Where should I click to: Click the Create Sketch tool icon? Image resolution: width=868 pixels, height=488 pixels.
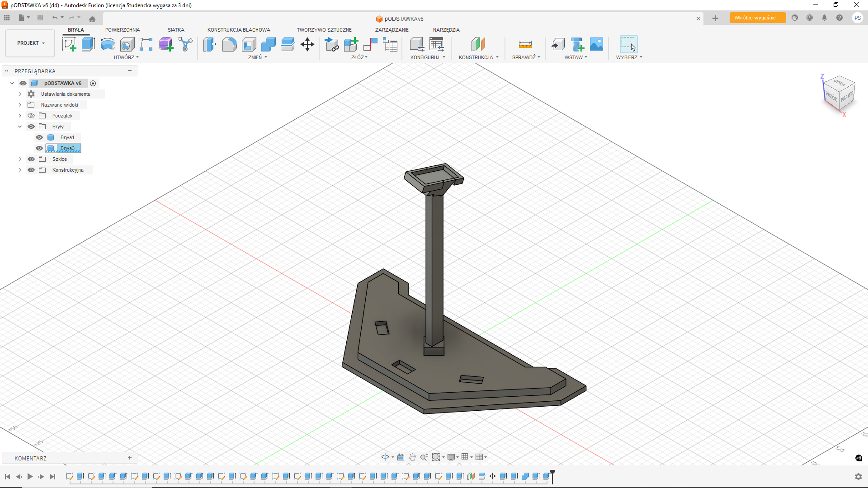[x=69, y=44]
